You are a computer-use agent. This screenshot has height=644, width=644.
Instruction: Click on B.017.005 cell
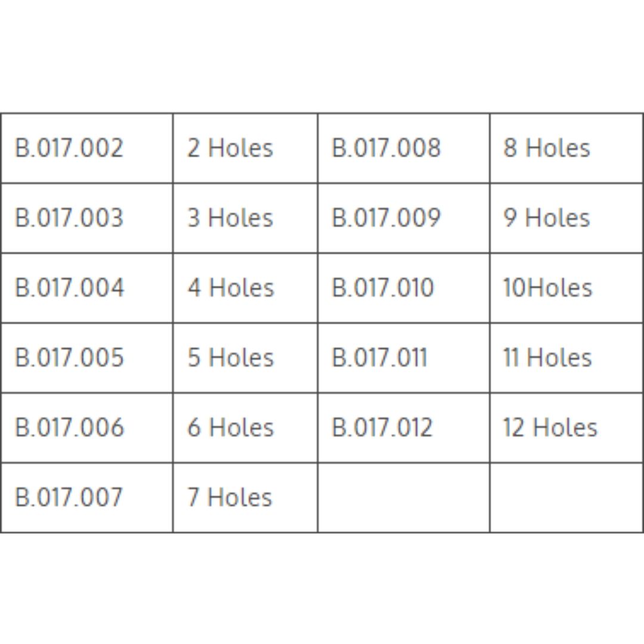69,357
